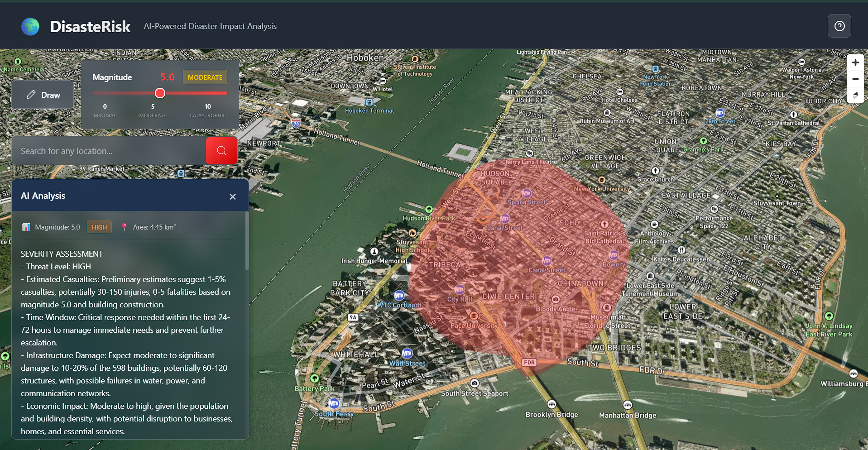Click the John V. Lindsay East River Park marker
The width and height of the screenshot is (868, 450).
coord(829,316)
